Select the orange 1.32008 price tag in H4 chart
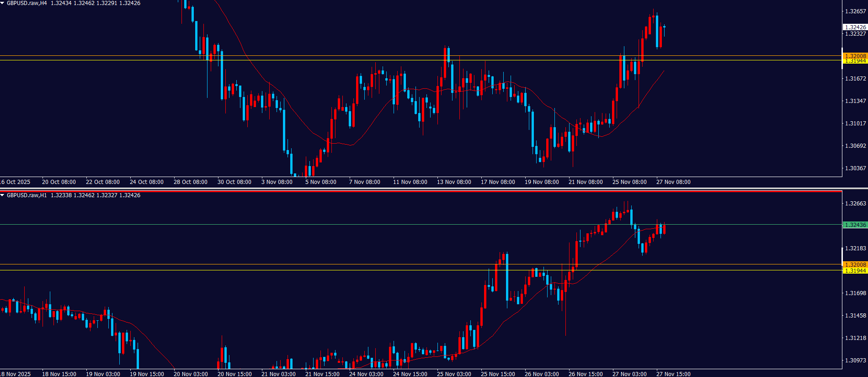 [x=855, y=56]
